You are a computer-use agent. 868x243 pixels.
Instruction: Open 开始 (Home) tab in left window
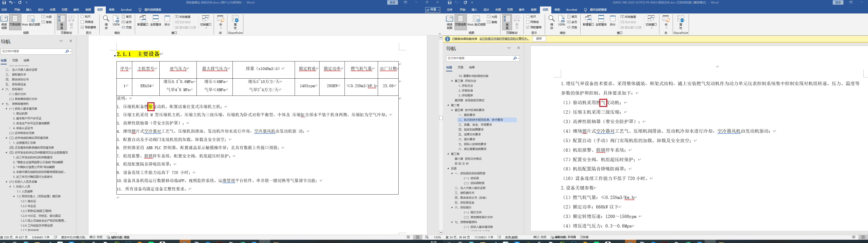[17, 10]
